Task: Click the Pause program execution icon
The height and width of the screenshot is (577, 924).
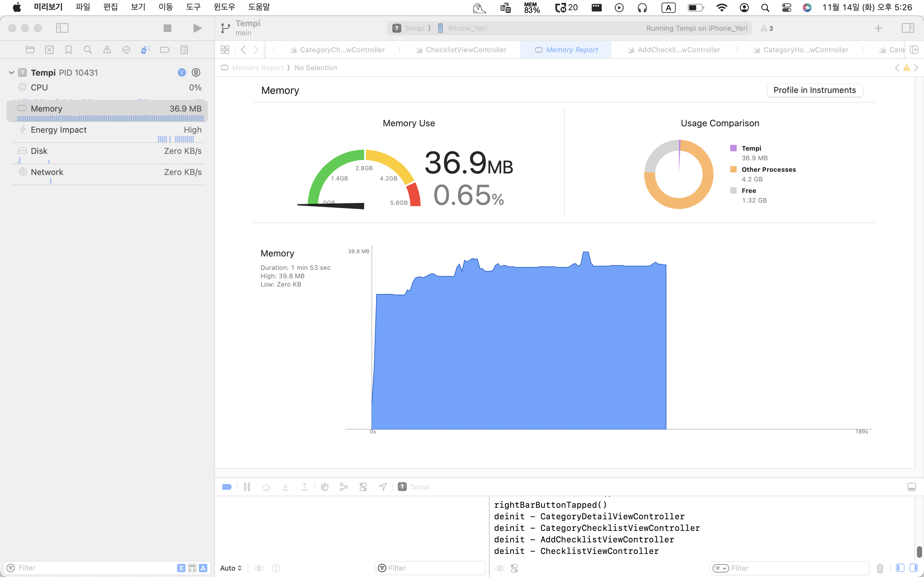Action: [x=247, y=487]
